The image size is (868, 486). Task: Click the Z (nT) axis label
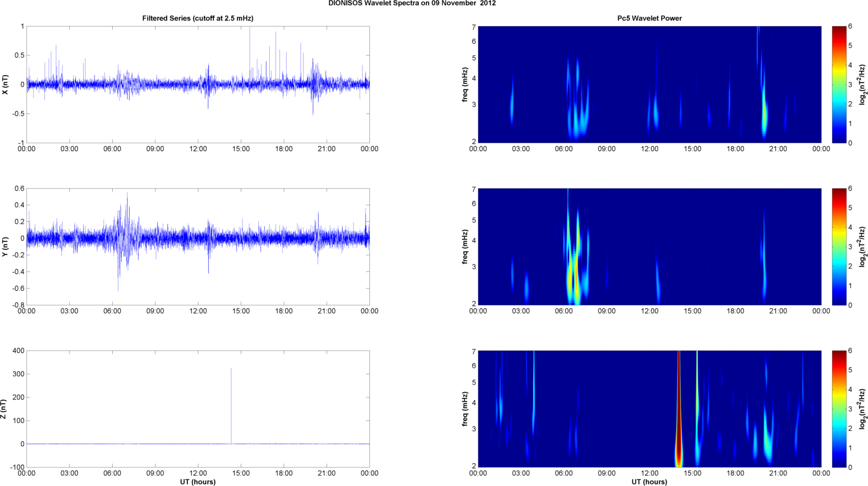tap(4, 409)
